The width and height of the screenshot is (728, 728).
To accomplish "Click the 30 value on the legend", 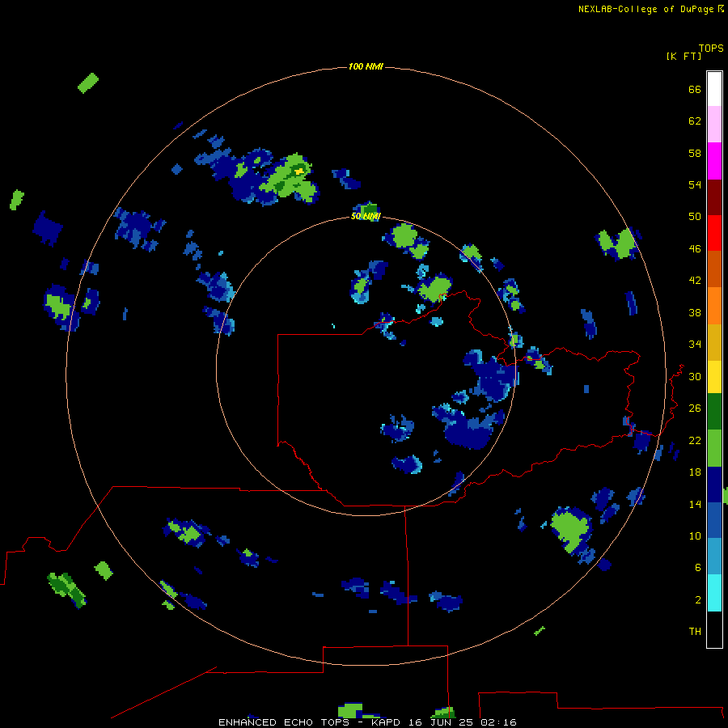I will tap(695, 376).
